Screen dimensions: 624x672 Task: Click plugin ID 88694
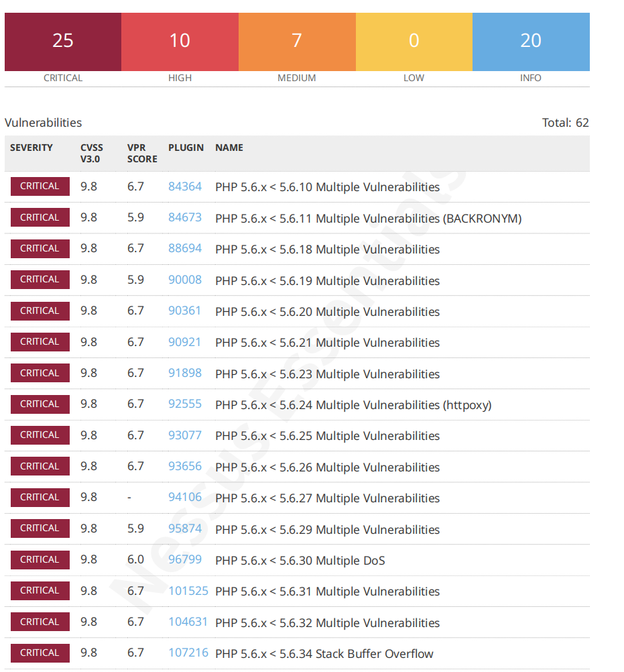(185, 249)
